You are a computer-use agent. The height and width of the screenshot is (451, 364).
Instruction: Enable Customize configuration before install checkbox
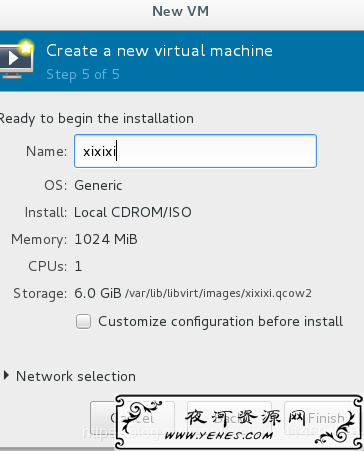[83, 322]
